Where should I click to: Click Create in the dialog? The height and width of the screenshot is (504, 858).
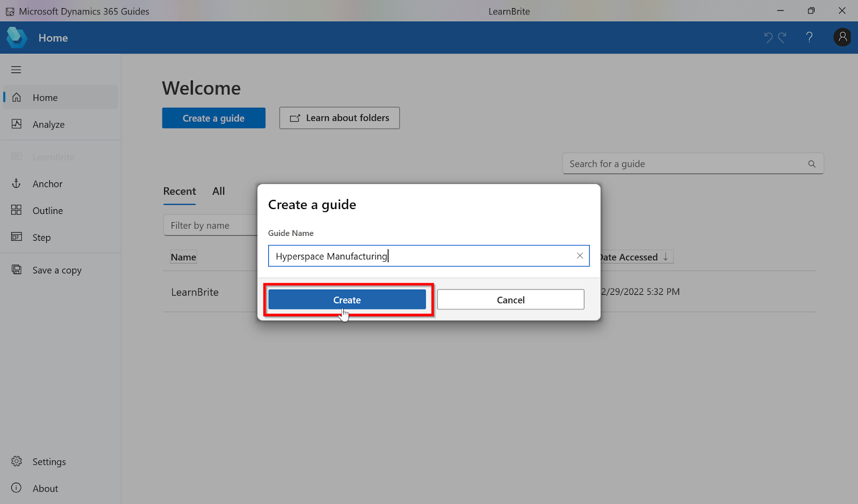click(x=347, y=300)
